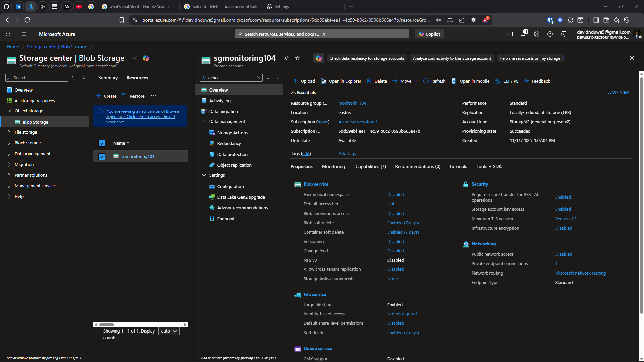Open the JSON View link
644x362 pixels.
tap(618, 92)
